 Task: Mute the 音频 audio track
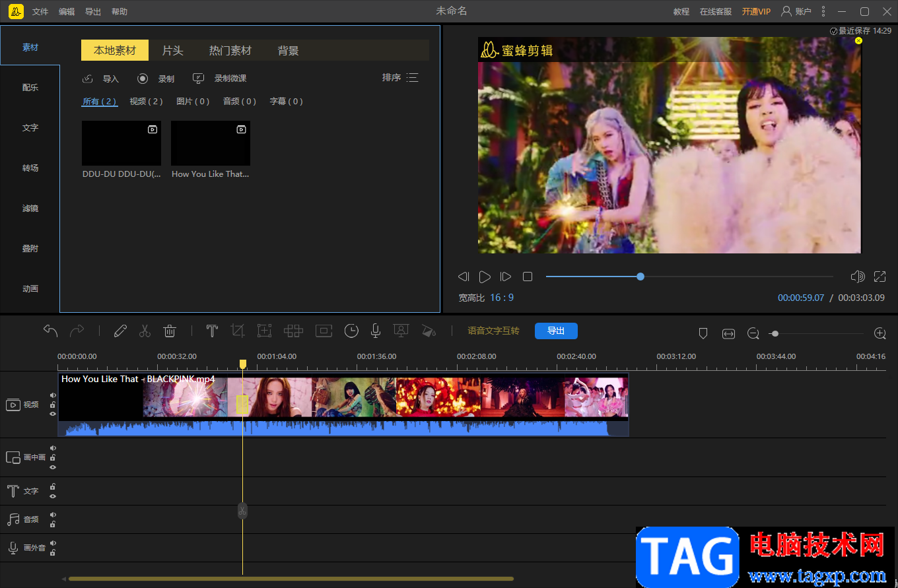tap(53, 515)
